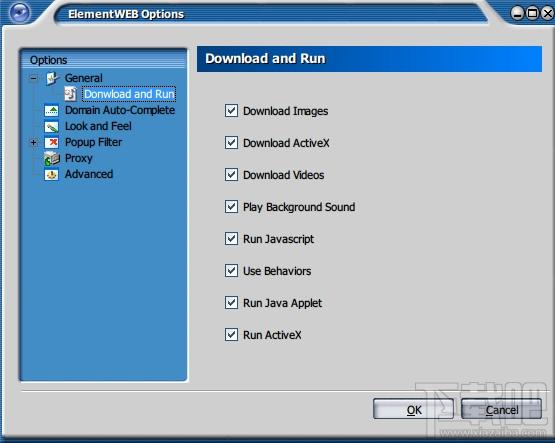Select the General tree item

[x=84, y=78]
